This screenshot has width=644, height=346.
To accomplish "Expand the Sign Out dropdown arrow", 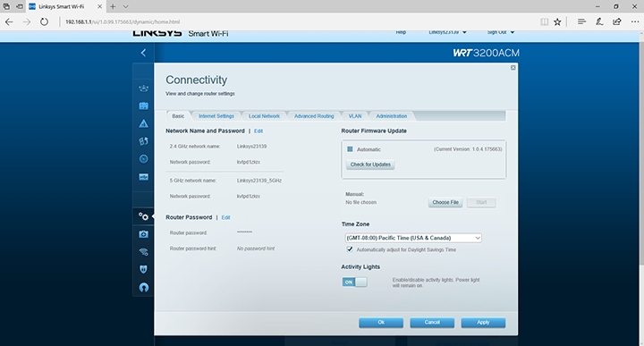I will [x=513, y=32].
